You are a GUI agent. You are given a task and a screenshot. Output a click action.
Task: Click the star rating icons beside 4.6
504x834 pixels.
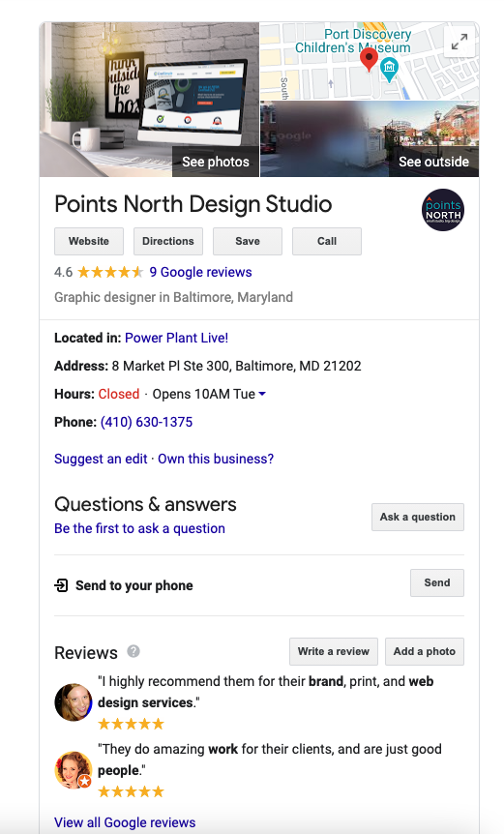click(x=110, y=272)
